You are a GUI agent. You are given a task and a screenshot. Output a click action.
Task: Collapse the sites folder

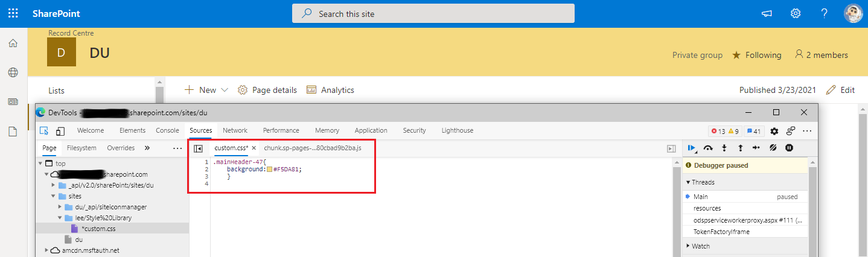click(x=54, y=196)
